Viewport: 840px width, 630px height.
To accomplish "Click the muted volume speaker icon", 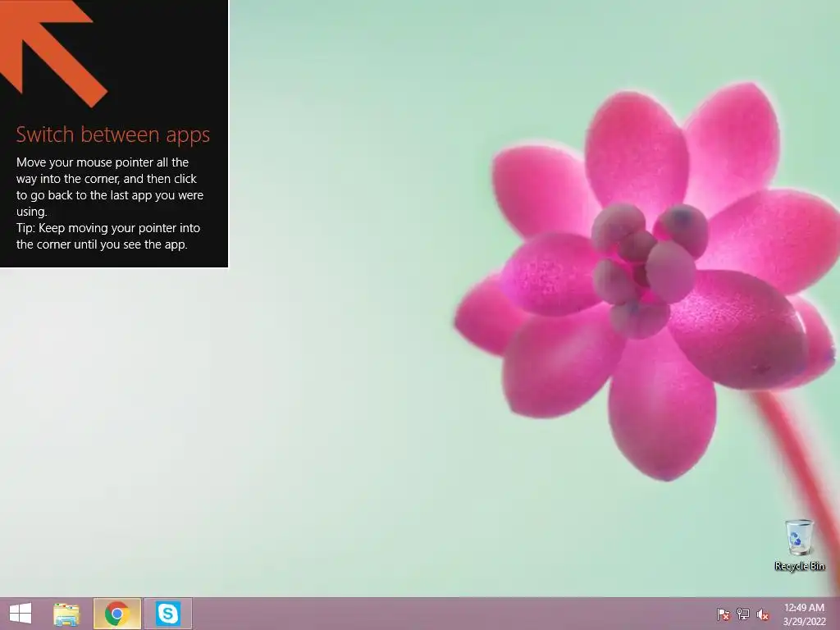I will click(x=763, y=614).
